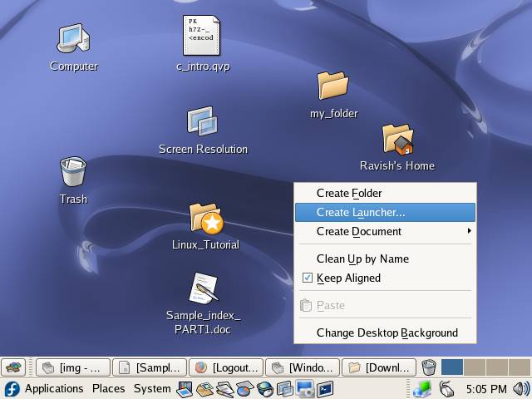Screen dimensions: 532x399
Task: Toggle the Keep Aligned checkbox
Action: pyautogui.click(x=307, y=278)
